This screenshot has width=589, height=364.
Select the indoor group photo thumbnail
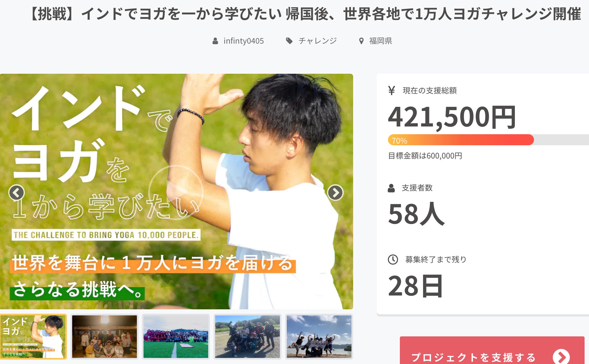pyautogui.click(x=105, y=337)
